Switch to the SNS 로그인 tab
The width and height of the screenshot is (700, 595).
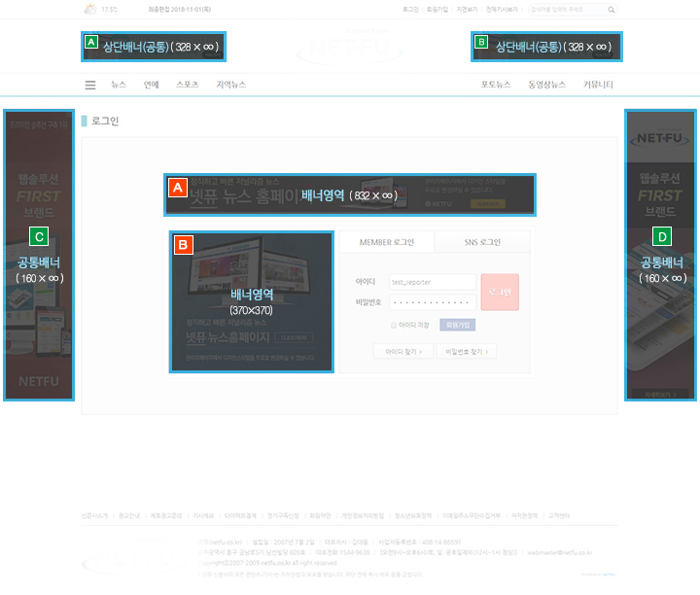(483, 241)
